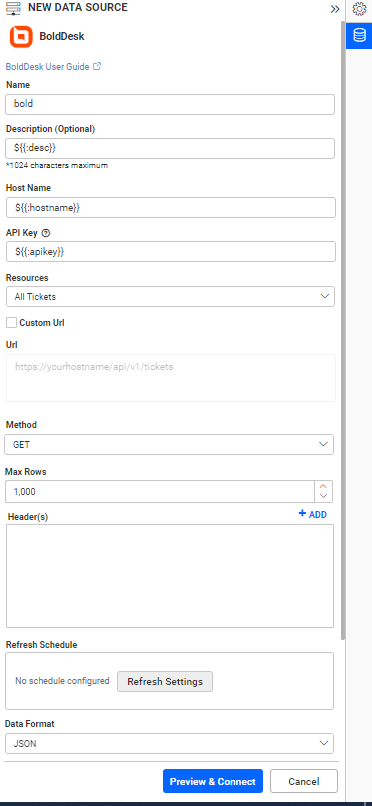Enable the Custom Url checkbox
The width and height of the screenshot is (372, 806).
click(x=11, y=323)
